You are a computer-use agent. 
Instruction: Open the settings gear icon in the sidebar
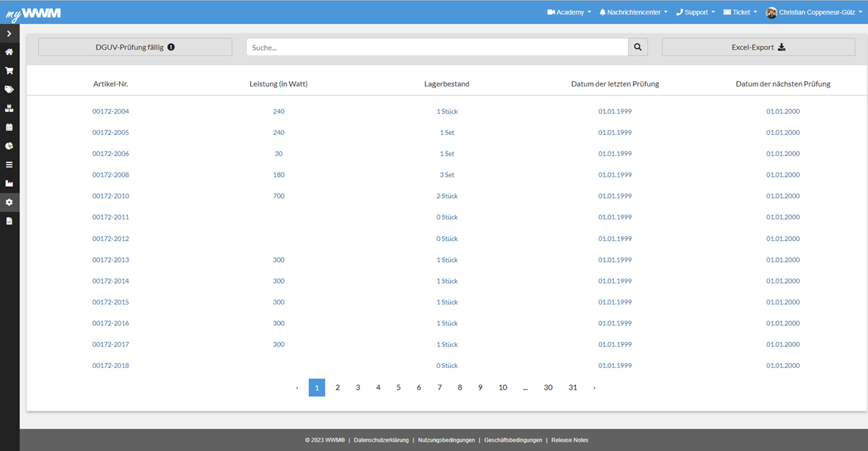click(x=9, y=202)
